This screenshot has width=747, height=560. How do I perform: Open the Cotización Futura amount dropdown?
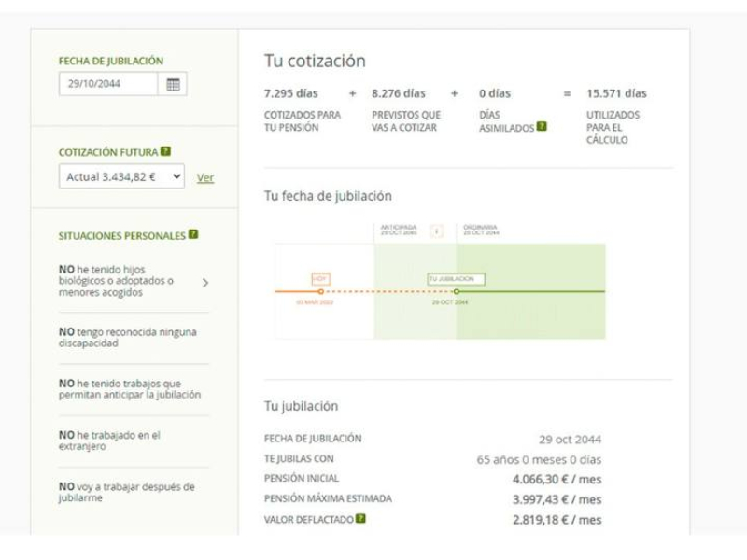[x=121, y=177]
